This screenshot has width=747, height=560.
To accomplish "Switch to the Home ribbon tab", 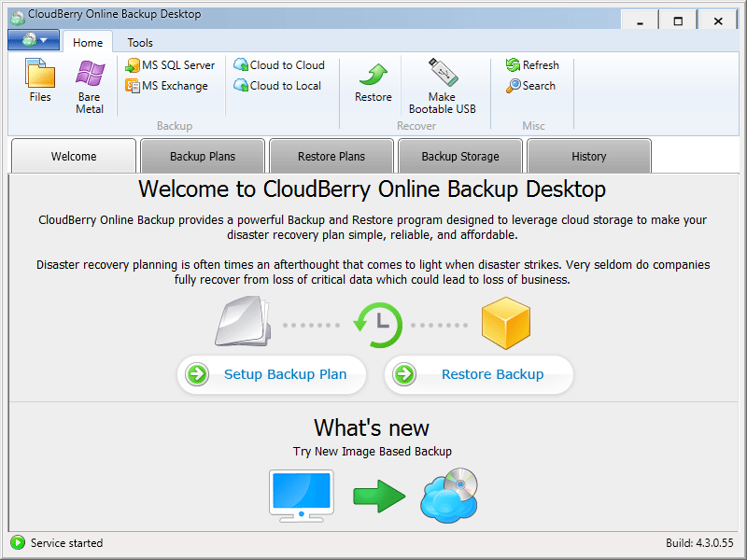I will pos(88,42).
